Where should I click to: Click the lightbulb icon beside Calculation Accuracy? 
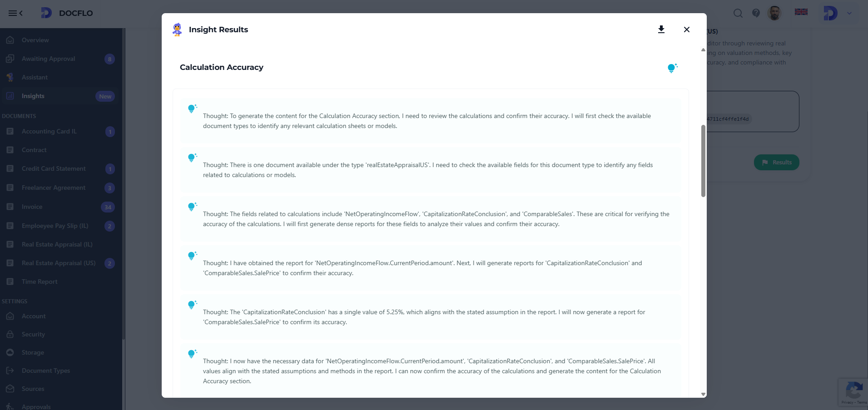[x=672, y=68]
